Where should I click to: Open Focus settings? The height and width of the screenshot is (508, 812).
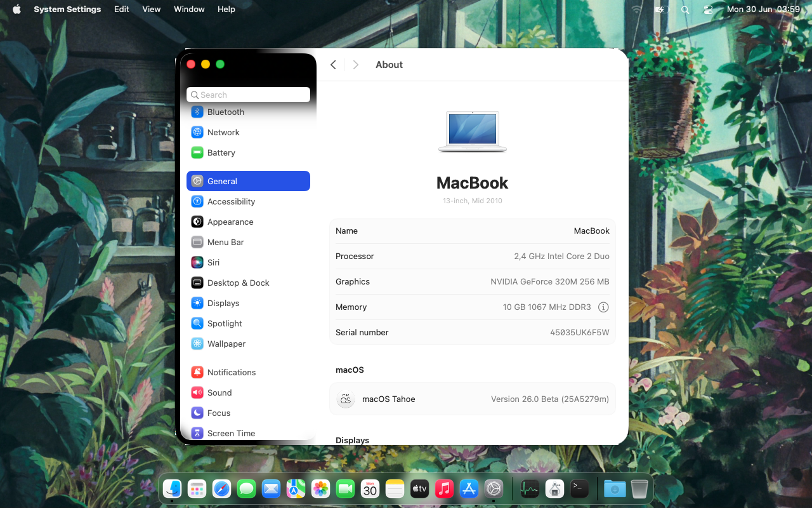[248, 413]
